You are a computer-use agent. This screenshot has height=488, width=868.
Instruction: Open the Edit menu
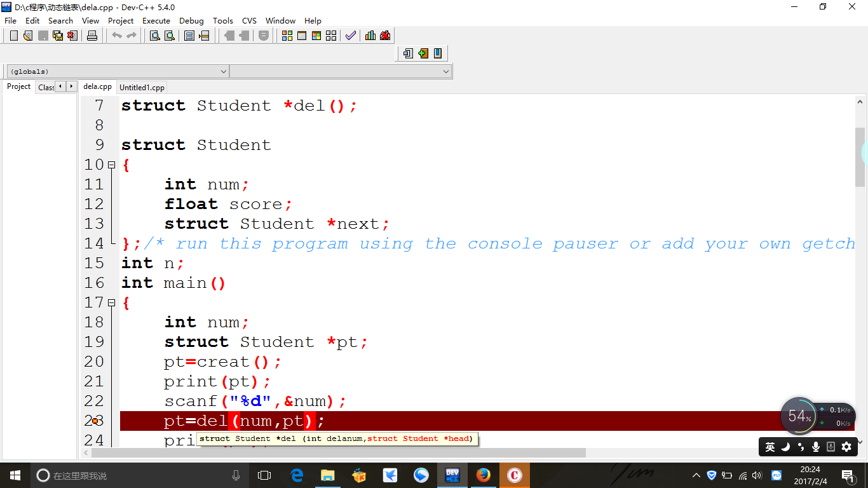[x=32, y=20]
